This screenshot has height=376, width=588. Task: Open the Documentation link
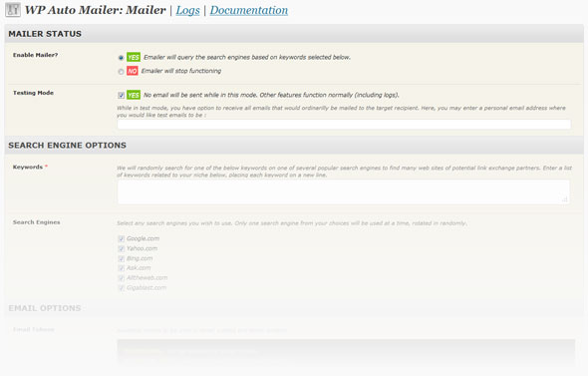pos(248,10)
